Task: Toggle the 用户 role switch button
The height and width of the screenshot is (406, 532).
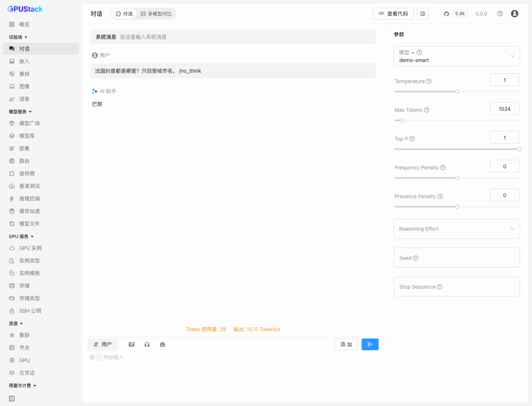Action: pyautogui.click(x=102, y=344)
